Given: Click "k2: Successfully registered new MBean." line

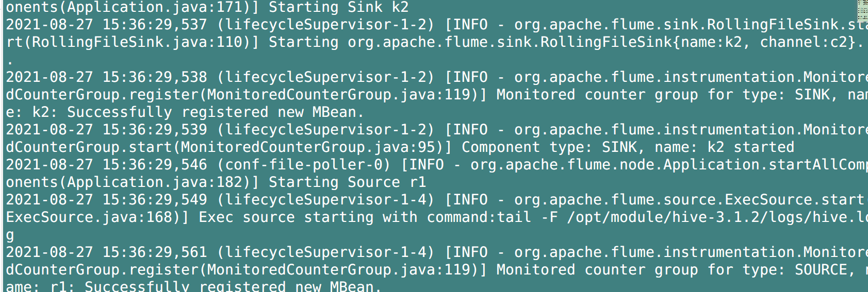Looking at the screenshot, I should click(x=199, y=112).
